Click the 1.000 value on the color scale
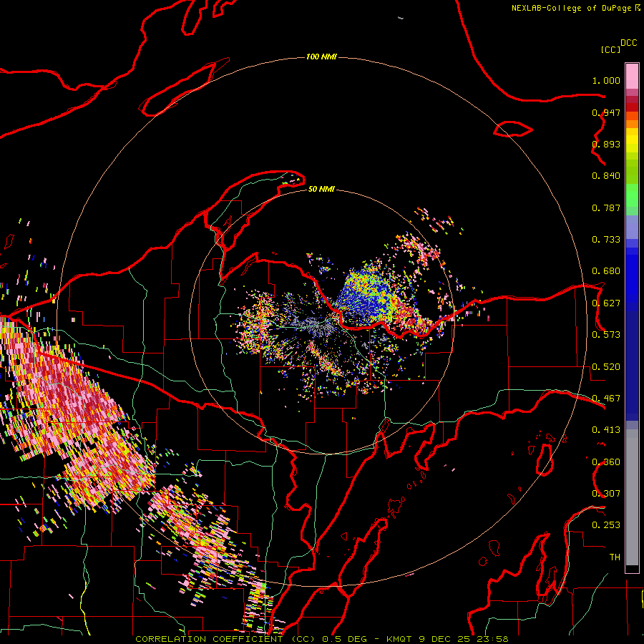 tap(606, 80)
